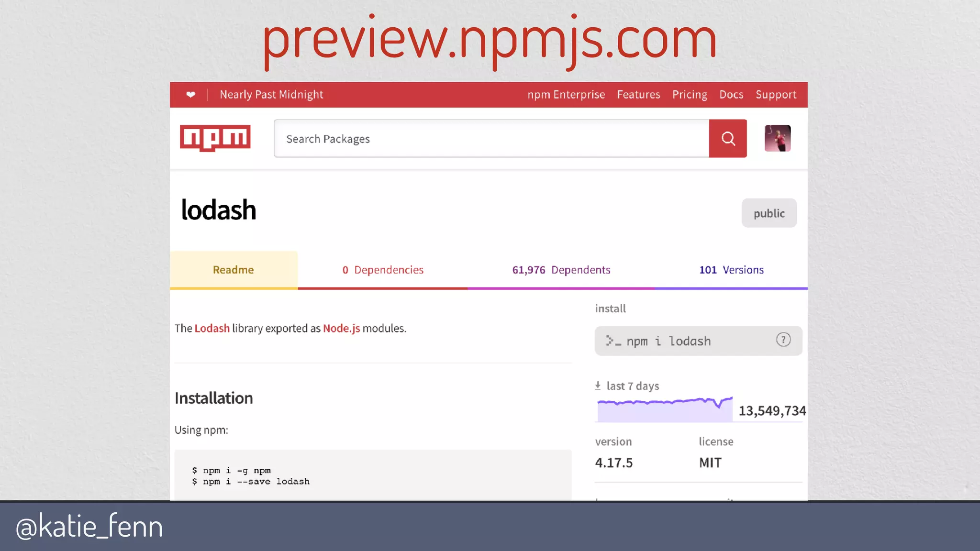Click the 'install' label
This screenshot has height=551, width=980.
pos(610,309)
